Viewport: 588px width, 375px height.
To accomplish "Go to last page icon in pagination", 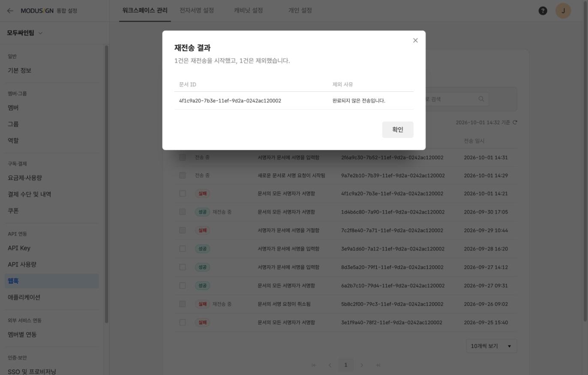I will point(378,365).
